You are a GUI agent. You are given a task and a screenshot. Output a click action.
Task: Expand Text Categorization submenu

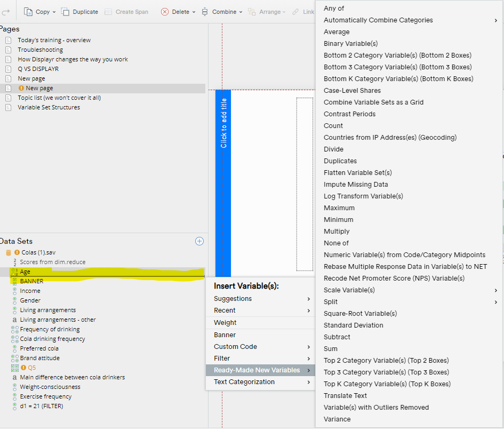(309, 382)
